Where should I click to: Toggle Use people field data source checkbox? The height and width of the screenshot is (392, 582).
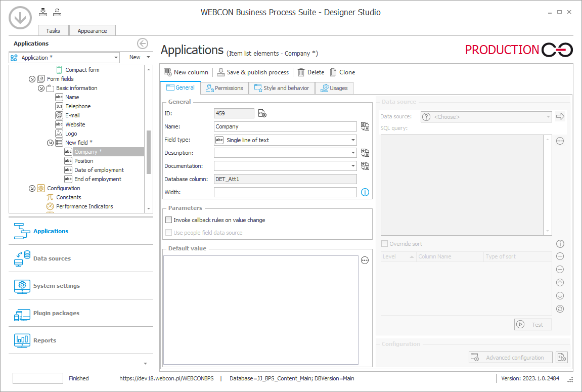168,232
